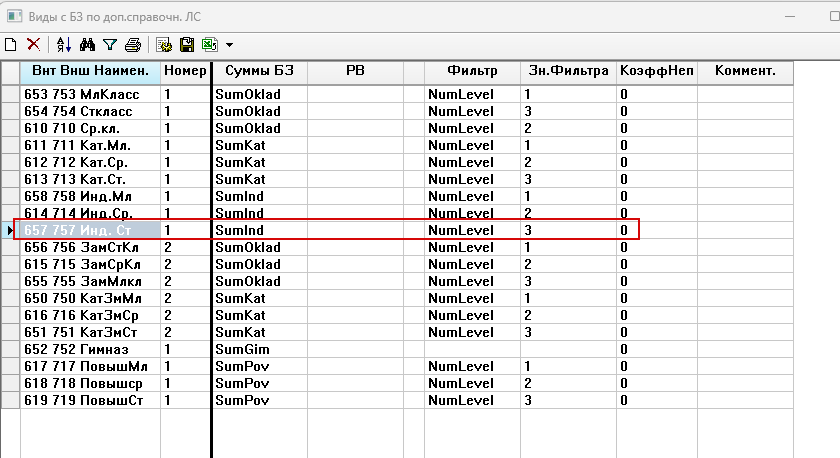Screen dimensions: 840x458
Task: Select the row '653 753 МлКласс'
Action: [90, 94]
